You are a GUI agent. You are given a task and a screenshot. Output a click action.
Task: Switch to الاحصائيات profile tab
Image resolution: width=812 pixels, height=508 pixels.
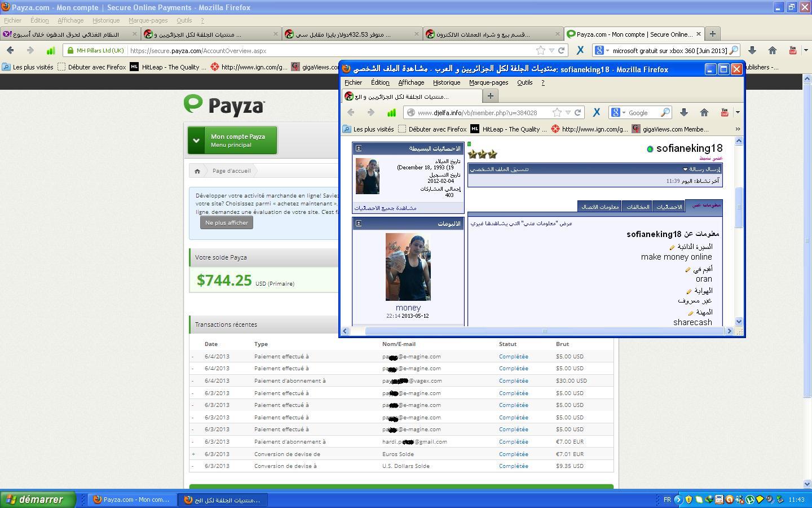click(x=669, y=207)
